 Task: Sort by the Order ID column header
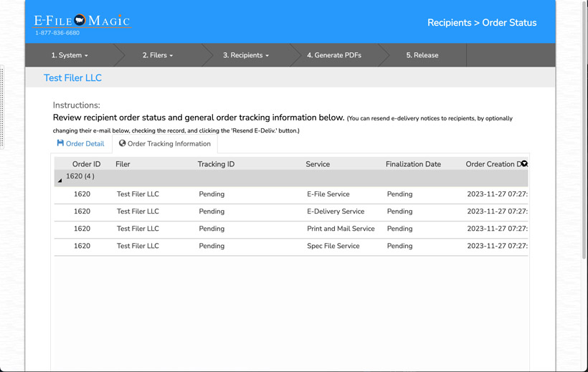(86, 164)
